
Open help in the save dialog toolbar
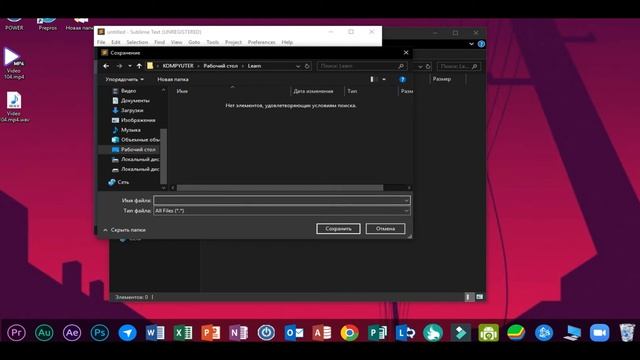pos(402,79)
